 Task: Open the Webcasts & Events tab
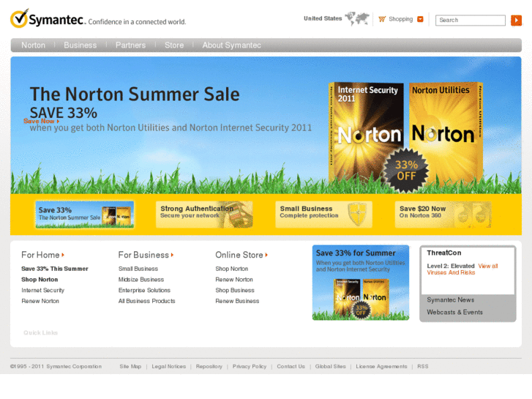(454, 312)
